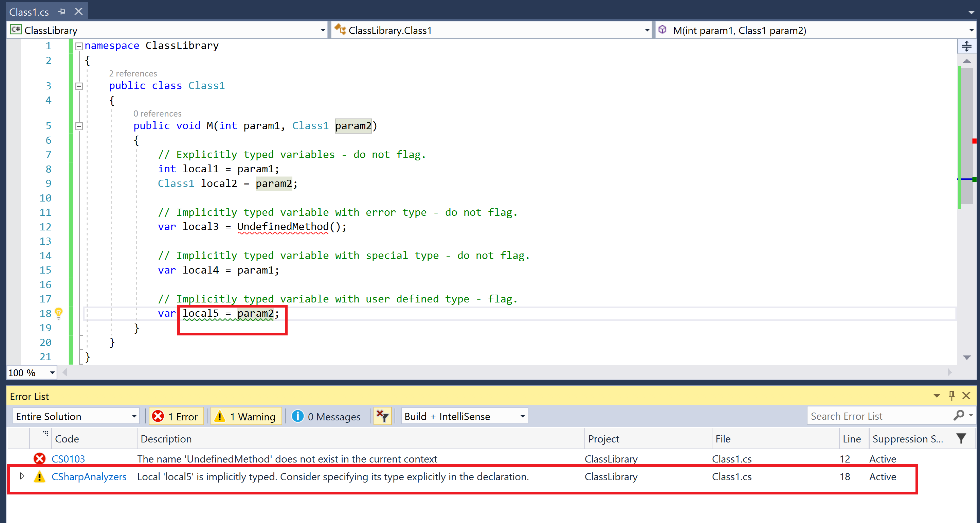Screen dimensions: 980x523
Task: Open the Build + IntelliSense dropdown
Action: [x=465, y=416]
